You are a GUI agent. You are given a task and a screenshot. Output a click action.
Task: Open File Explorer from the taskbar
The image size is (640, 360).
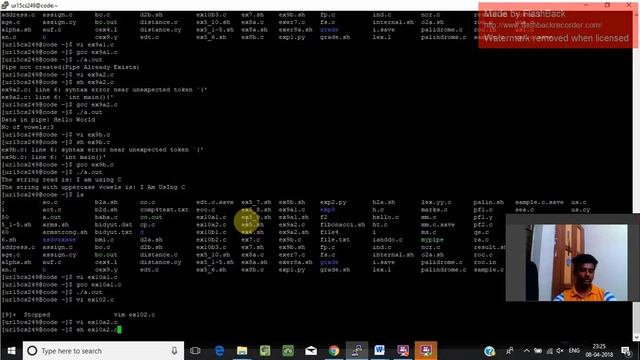pos(242,351)
